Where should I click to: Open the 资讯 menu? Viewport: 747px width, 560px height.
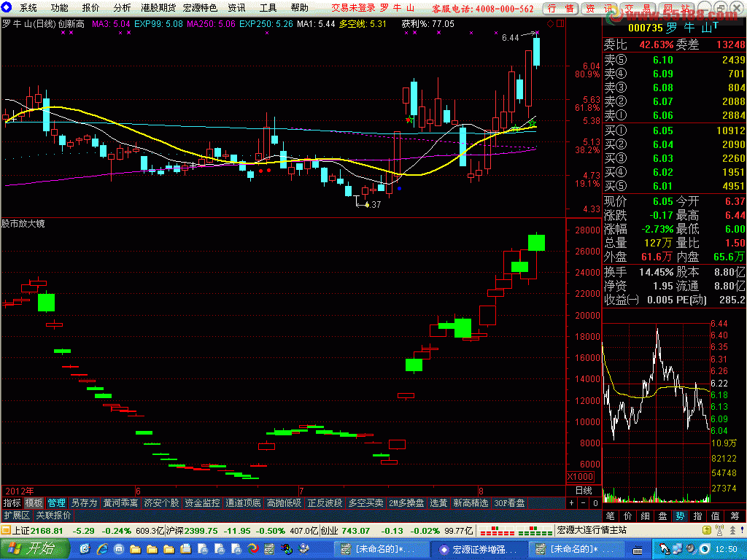(236, 7)
